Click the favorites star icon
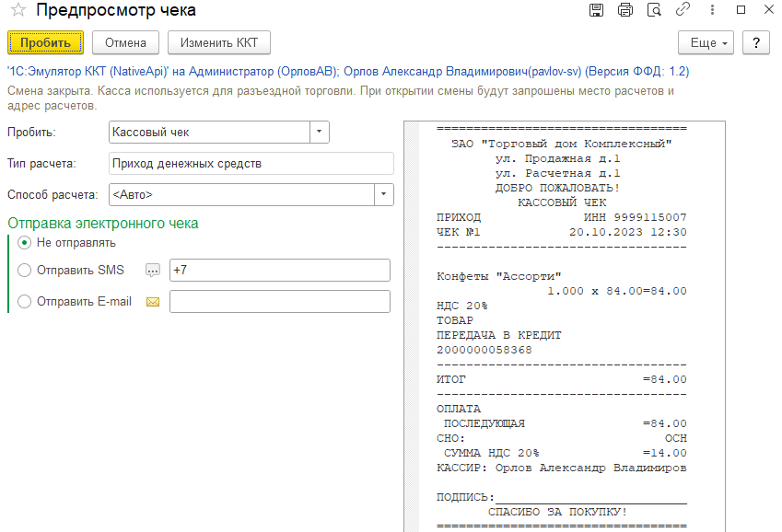Screen dimensions: 782x532 coord(18,10)
